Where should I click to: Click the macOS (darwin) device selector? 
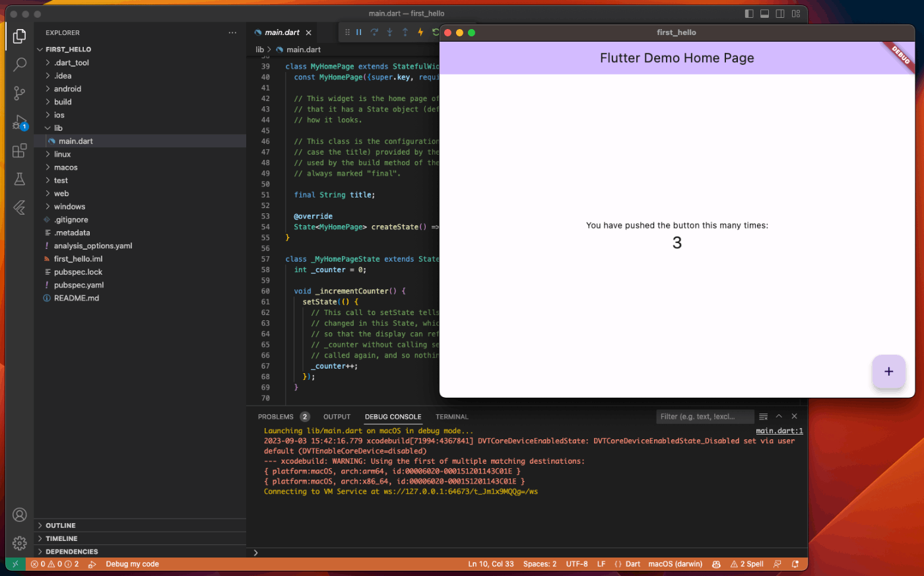coord(675,564)
